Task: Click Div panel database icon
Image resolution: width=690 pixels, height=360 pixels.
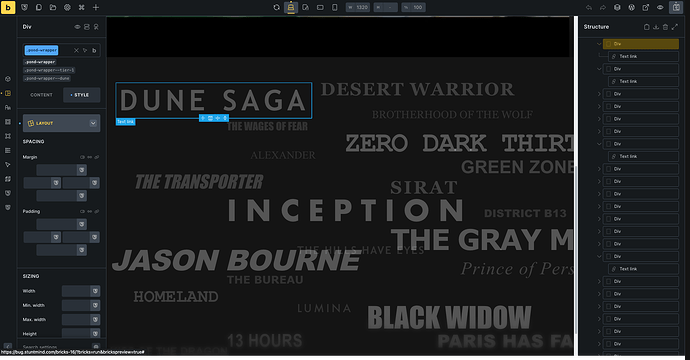Action: (87, 27)
